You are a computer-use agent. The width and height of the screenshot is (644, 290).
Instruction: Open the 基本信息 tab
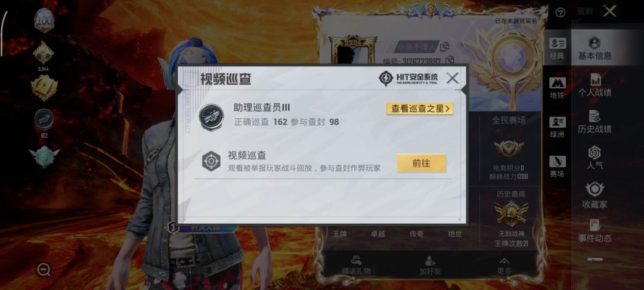tap(595, 48)
